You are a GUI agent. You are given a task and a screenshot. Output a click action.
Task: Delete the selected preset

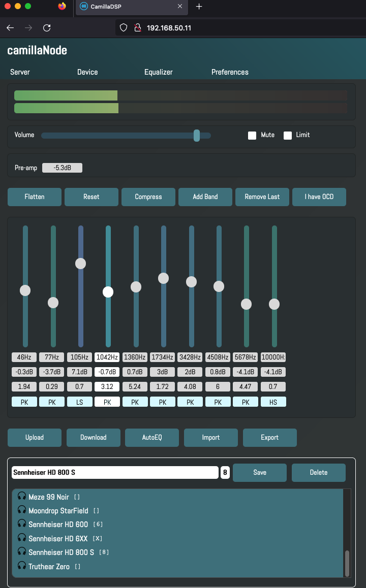click(319, 473)
